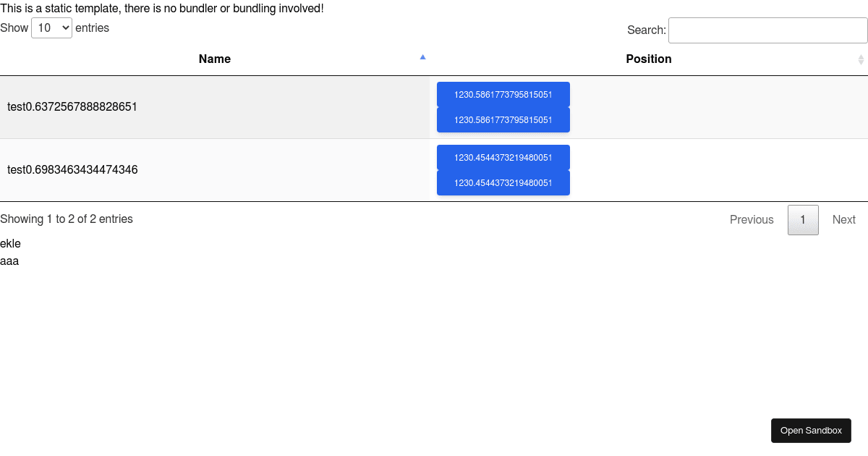The width and height of the screenshot is (868, 456).
Task: Sort the table by the Name column
Action: tap(214, 59)
